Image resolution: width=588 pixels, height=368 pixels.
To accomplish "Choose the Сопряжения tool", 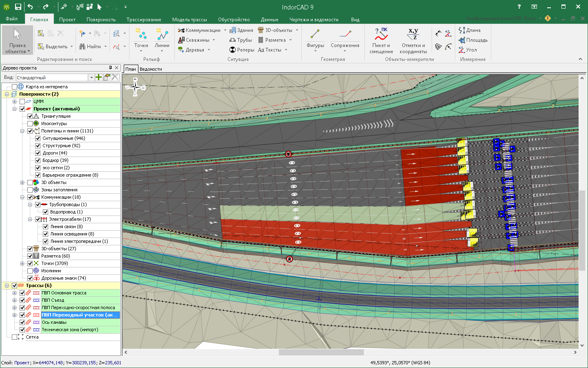I will [345, 40].
